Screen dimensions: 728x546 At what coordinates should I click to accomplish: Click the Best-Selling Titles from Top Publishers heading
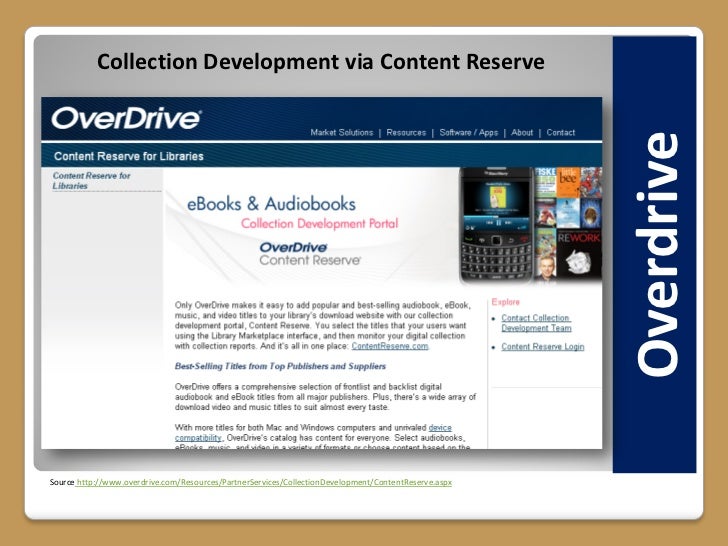pyautogui.click(x=280, y=366)
